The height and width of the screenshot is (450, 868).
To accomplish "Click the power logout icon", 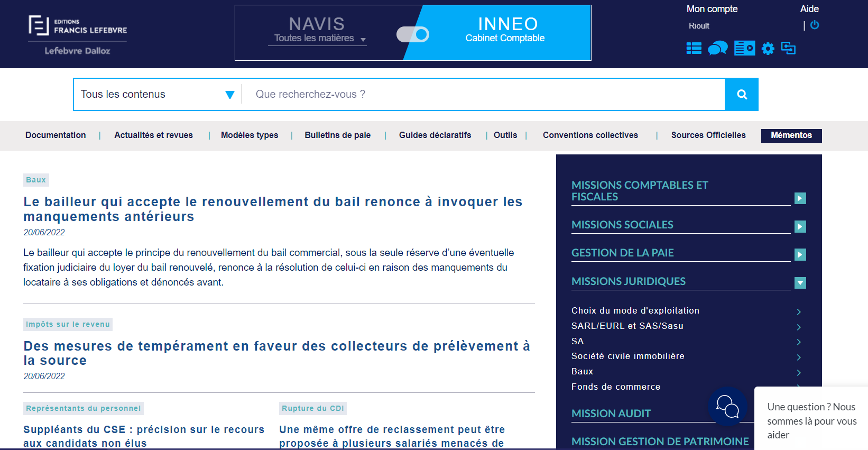I will (x=815, y=25).
